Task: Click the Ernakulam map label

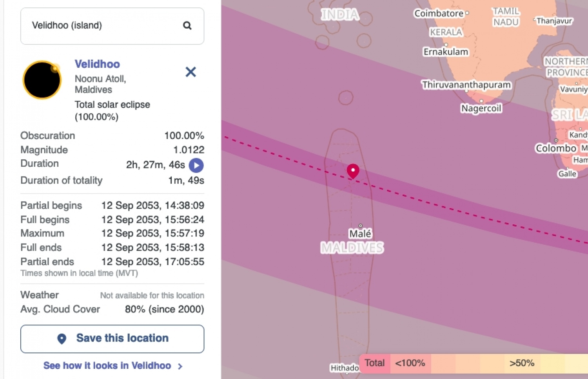Action: [x=446, y=52]
